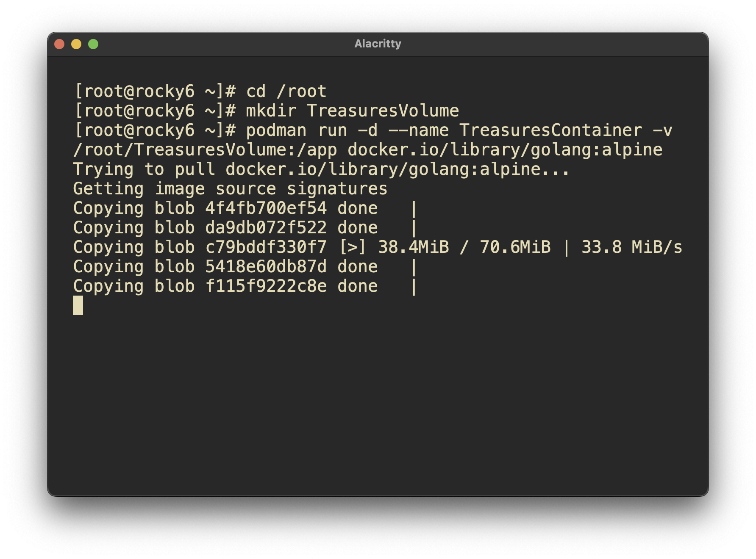
Task: Click blob hash 4f4fb700ef54
Action: [266, 208]
